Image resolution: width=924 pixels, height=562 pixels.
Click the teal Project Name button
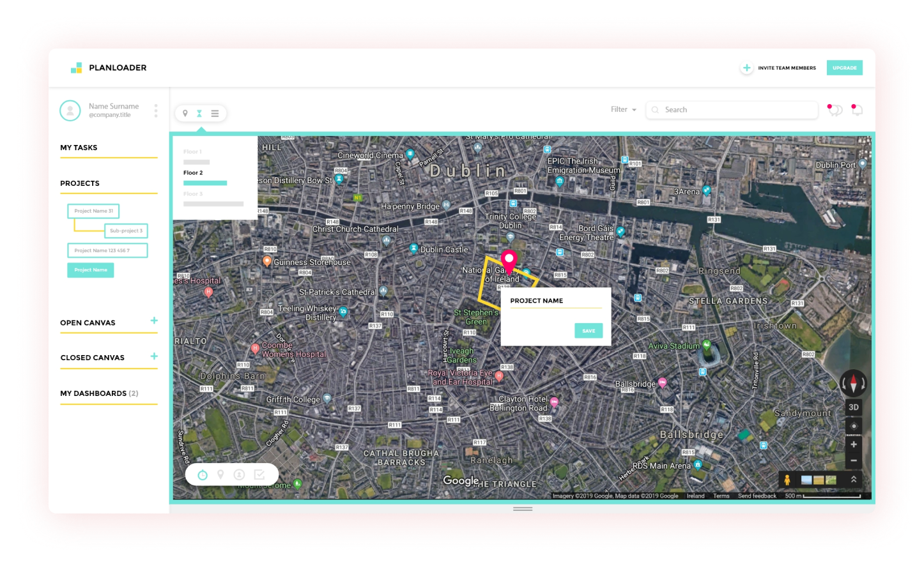(91, 270)
